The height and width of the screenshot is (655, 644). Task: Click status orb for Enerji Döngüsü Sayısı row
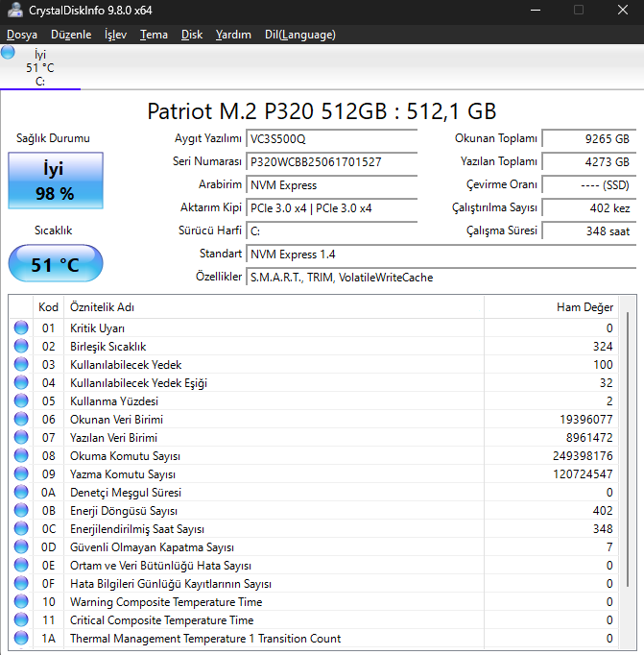click(x=21, y=511)
